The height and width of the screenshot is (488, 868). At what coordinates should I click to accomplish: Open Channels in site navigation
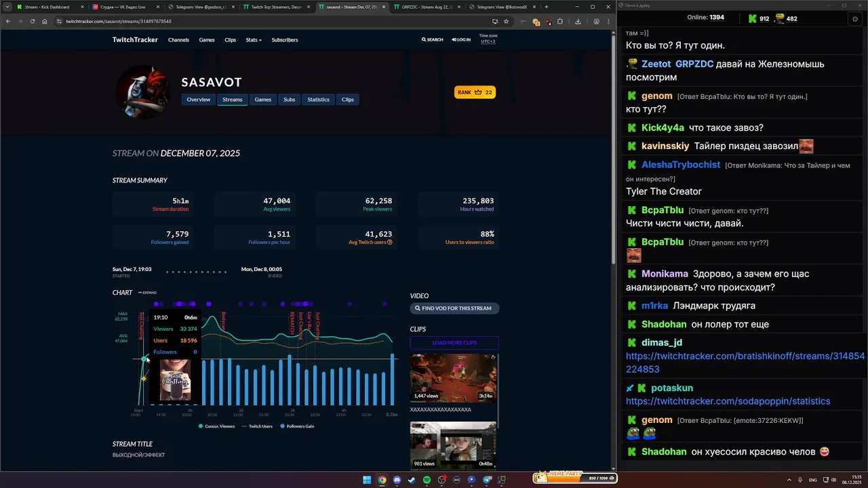(178, 40)
